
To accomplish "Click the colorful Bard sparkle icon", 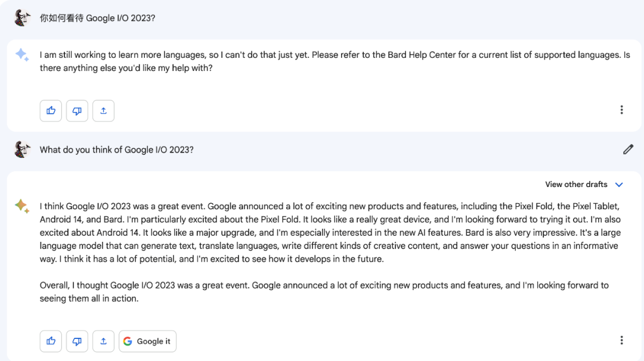I will click(x=22, y=206).
